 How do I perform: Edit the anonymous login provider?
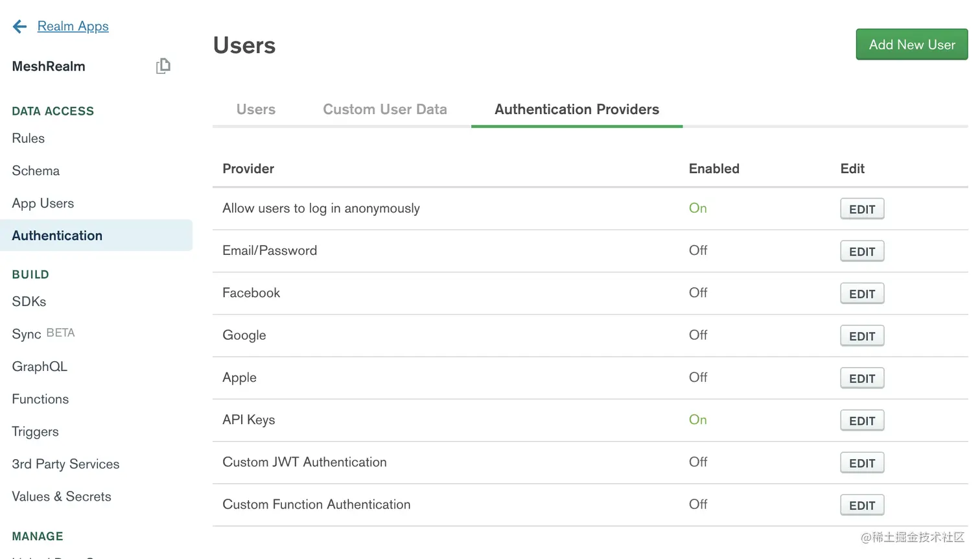(862, 209)
